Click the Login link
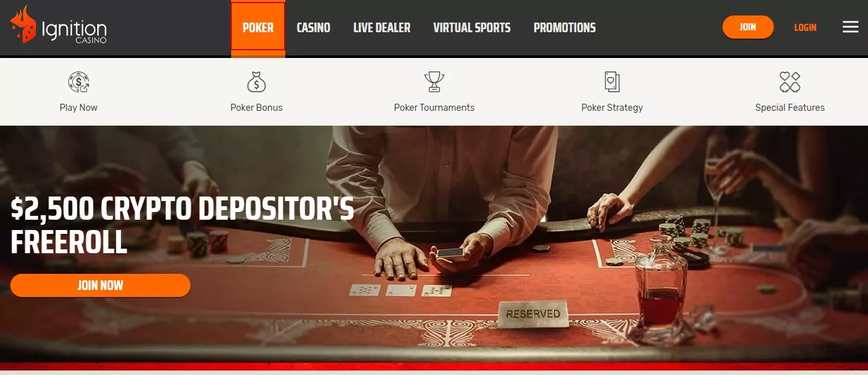Image resolution: width=868 pixels, height=375 pixels. [x=805, y=27]
